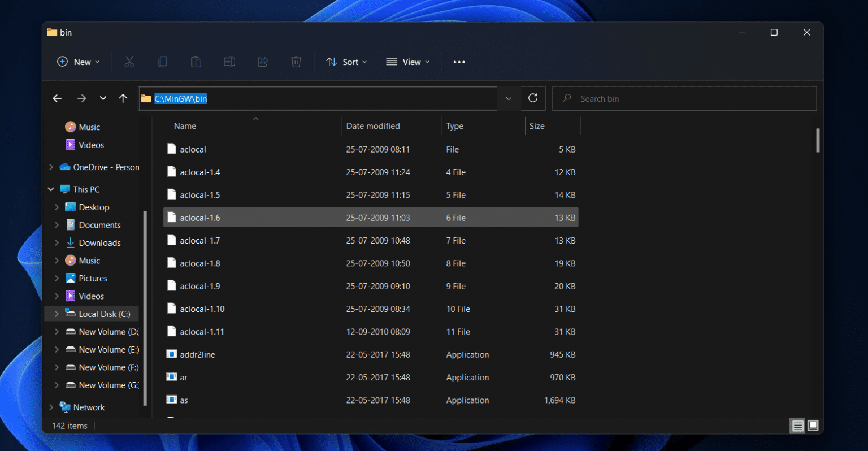The width and height of the screenshot is (868, 451).
Task: Expand This PC in the sidebar
Action: pos(50,189)
